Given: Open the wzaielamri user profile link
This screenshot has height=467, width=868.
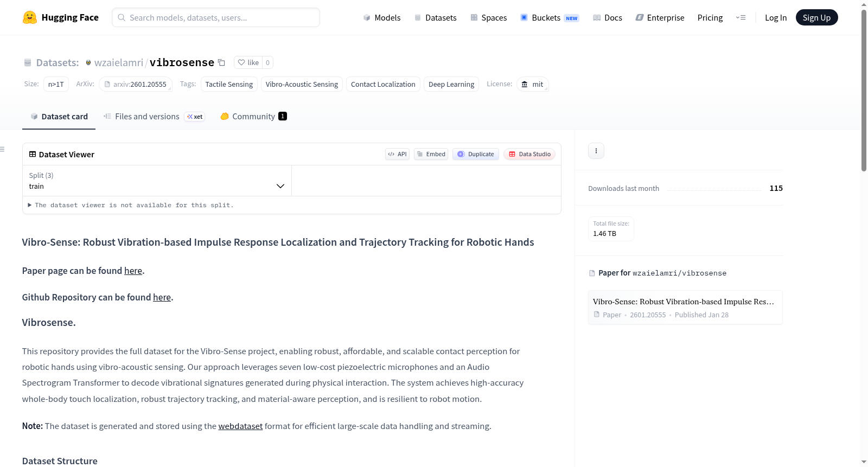Looking at the screenshot, I should point(118,62).
